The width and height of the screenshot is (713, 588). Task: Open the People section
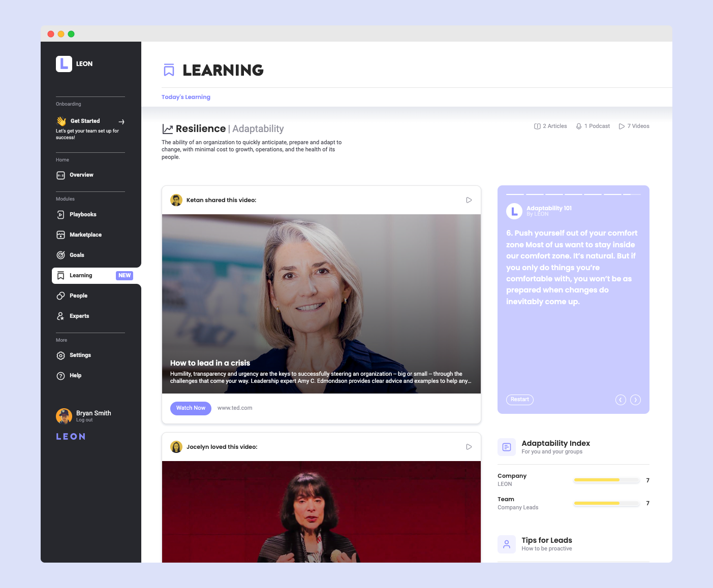(78, 296)
